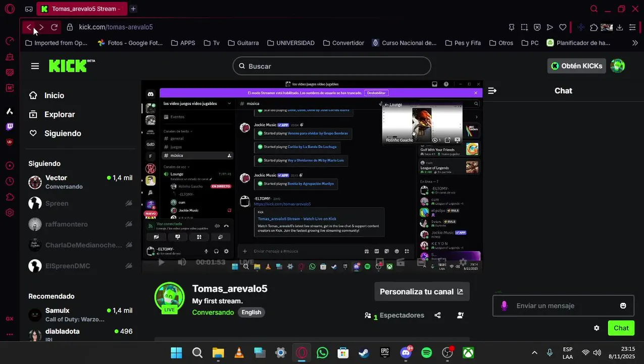Open Opera extensions puzzle icon
Image resolution: width=644 pixels, height=364 pixels.
coord(594,27)
